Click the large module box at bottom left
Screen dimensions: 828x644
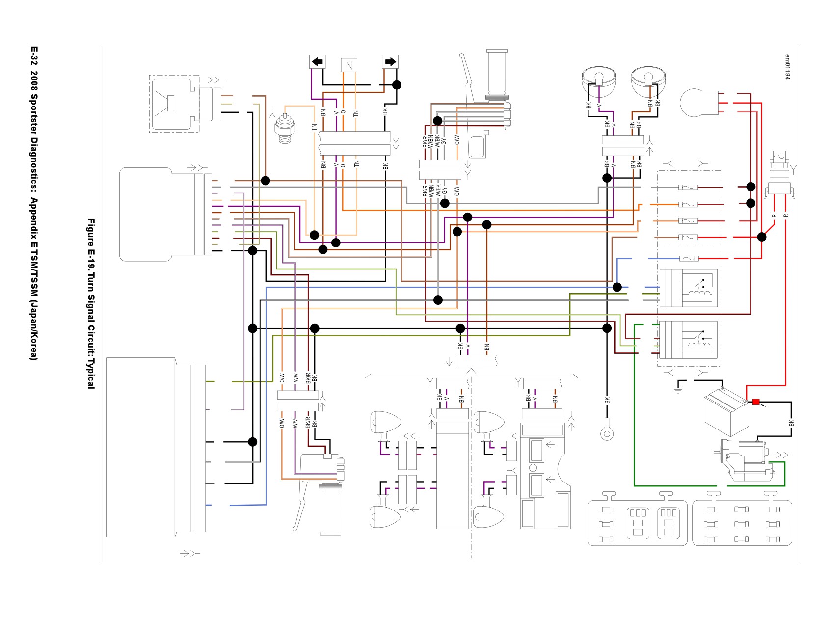pyautogui.click(x=156, y=448)
